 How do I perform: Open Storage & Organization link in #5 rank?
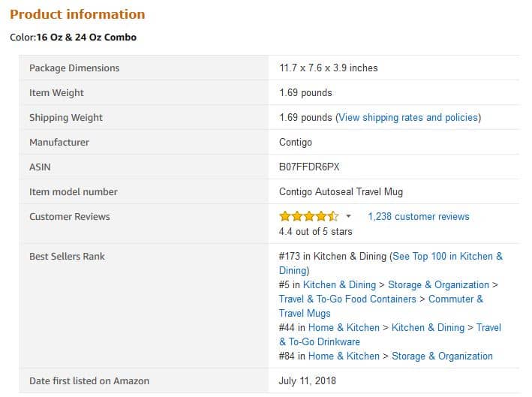click(438, 284)
